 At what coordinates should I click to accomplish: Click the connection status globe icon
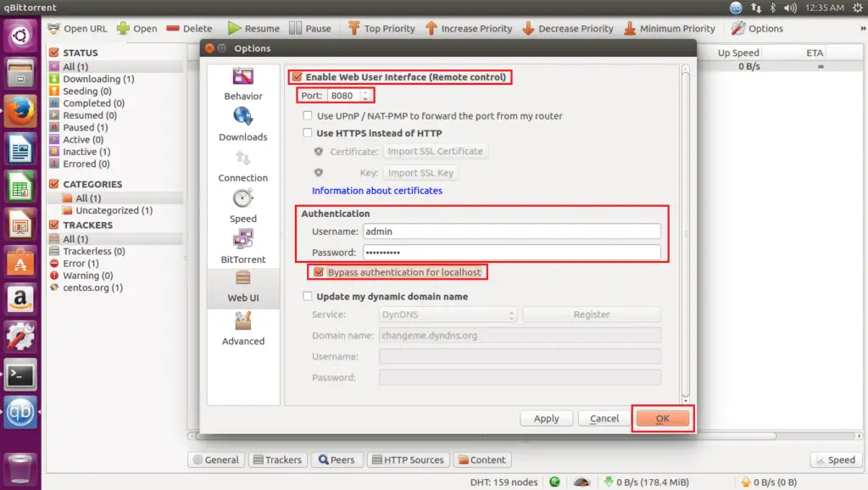pos(554,482)
